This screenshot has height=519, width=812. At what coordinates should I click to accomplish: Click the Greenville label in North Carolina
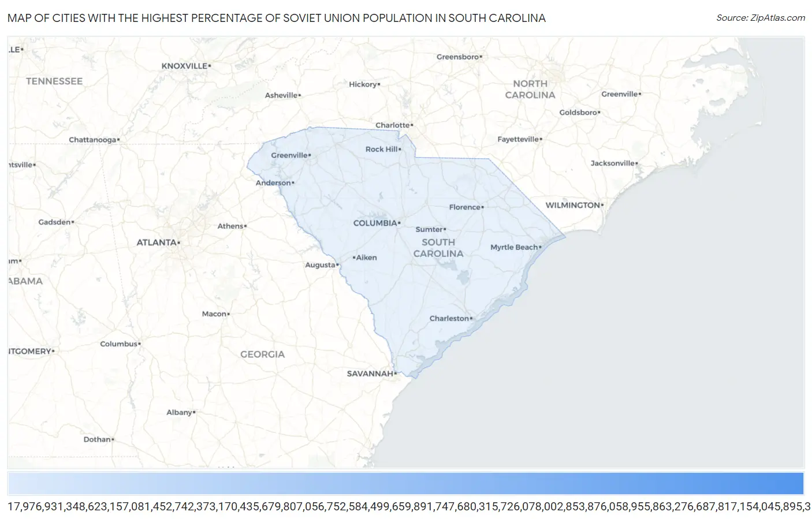[x=620, y=94]
